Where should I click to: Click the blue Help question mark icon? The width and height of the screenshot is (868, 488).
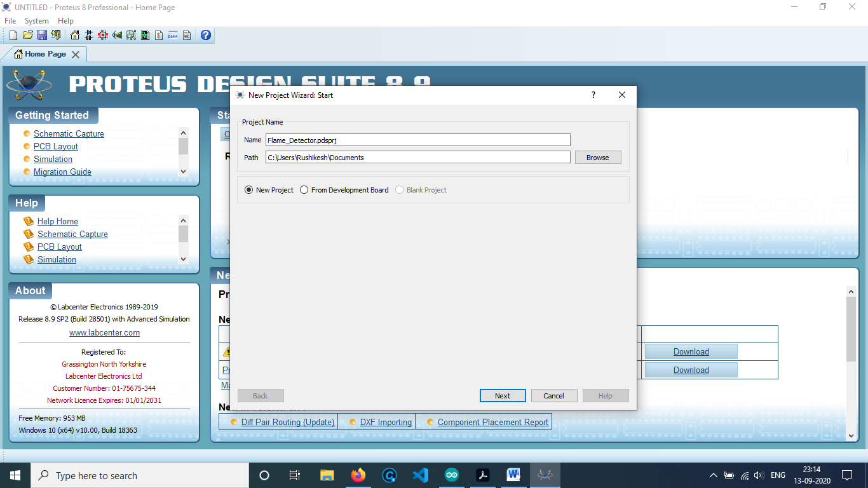click(206, 35)
